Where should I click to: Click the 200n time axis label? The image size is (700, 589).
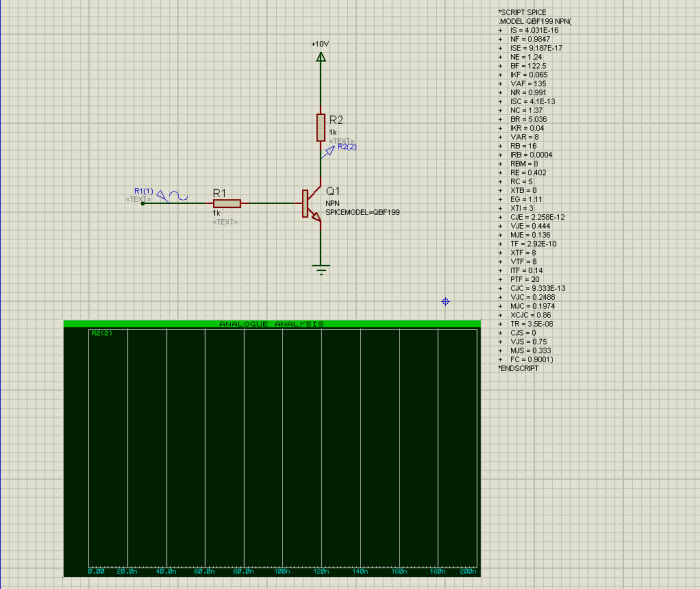click(468, 571)
